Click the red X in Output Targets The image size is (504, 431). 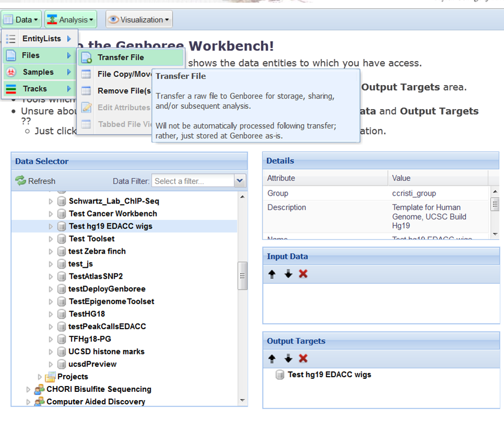click(x=303, y=358)
